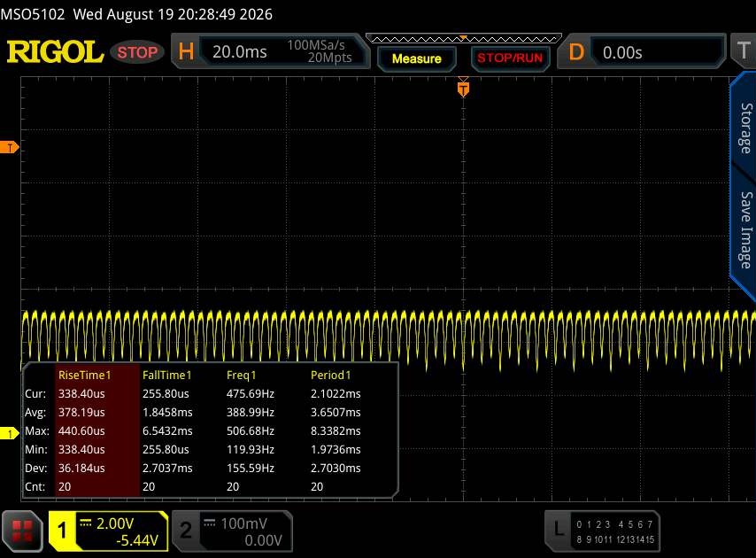Click RiseTime1 current value 338.40us
This screenshot has height=558, width=756.
[x=81, y=393]
